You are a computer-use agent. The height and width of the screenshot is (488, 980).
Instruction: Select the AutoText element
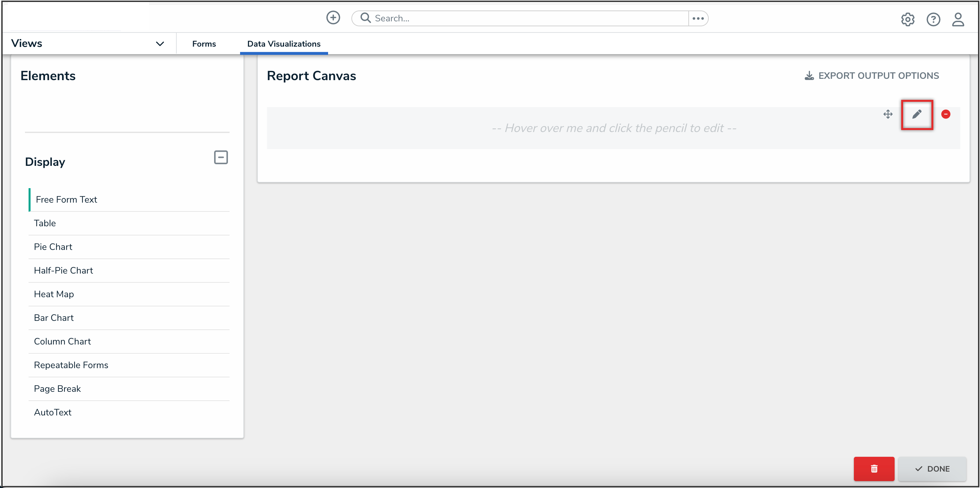click(x=53, y=412)
